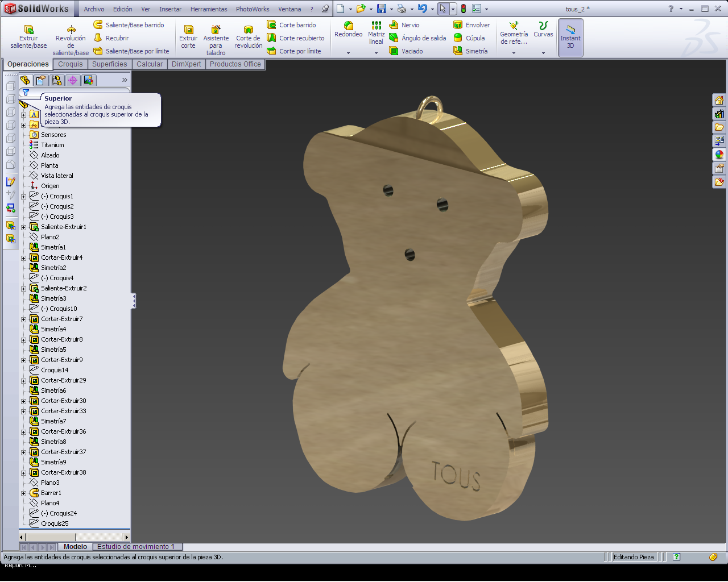The height and width of the screenshot is (582, 728).
Task: Select Corte por límite
Action: point(294,51)
